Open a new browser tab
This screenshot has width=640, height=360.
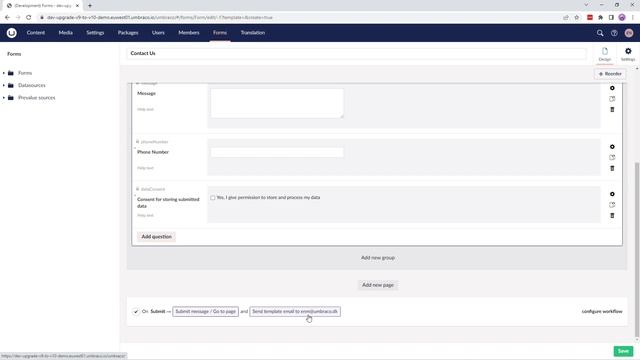tap(90, 6)
